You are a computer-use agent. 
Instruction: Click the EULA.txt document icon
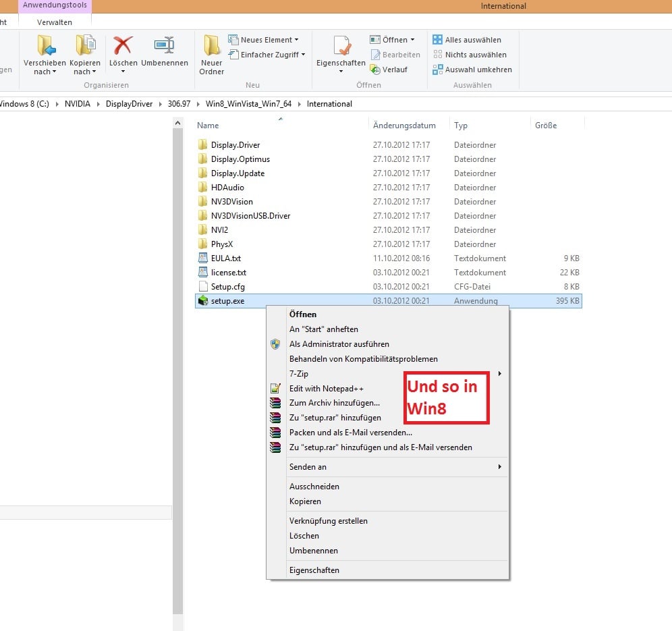tap(202, 258)
